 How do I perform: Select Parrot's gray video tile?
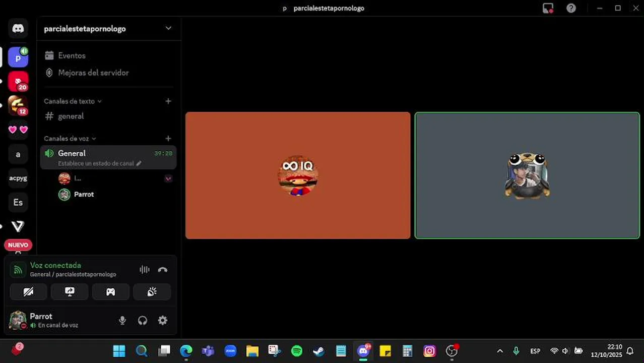coord(527,175)
